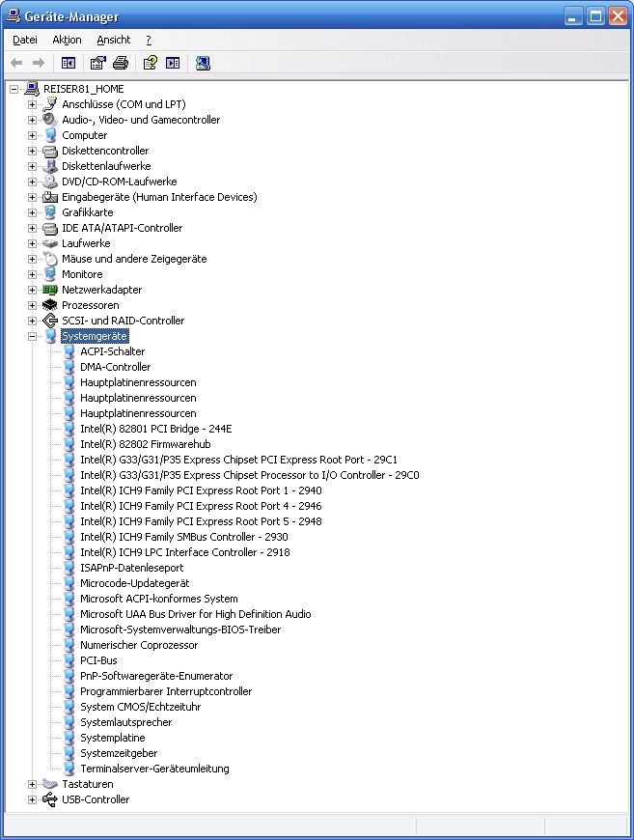Click the Anschlüsse (COM und LPT) icon
Viewport: 634px width, 840px height.
click(50, 104)
